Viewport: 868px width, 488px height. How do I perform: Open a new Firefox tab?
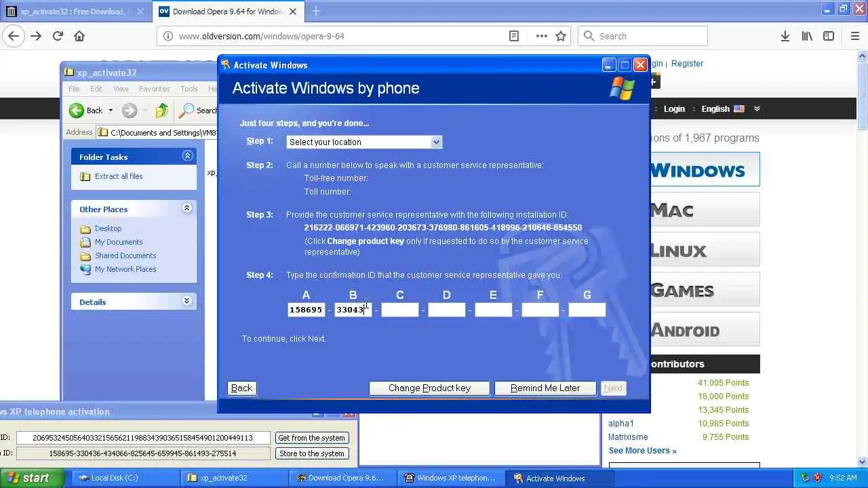point(316,11)
